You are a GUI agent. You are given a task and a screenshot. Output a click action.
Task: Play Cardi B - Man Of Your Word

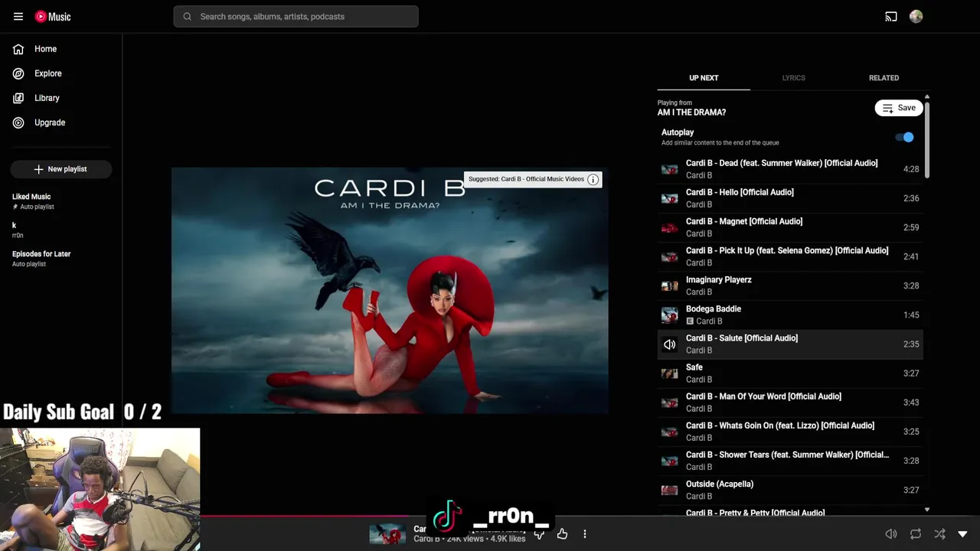[790, 403]
